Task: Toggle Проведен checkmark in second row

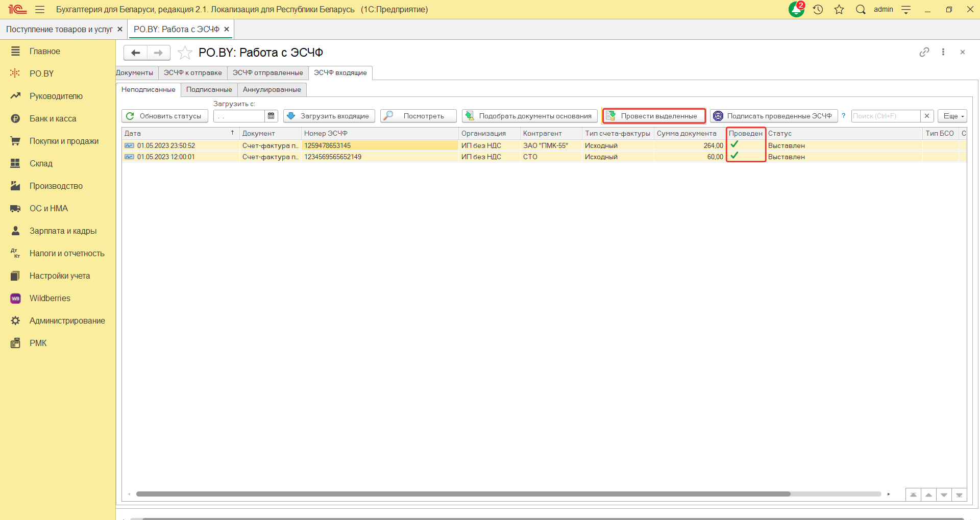Action: [x=734, y=156]
